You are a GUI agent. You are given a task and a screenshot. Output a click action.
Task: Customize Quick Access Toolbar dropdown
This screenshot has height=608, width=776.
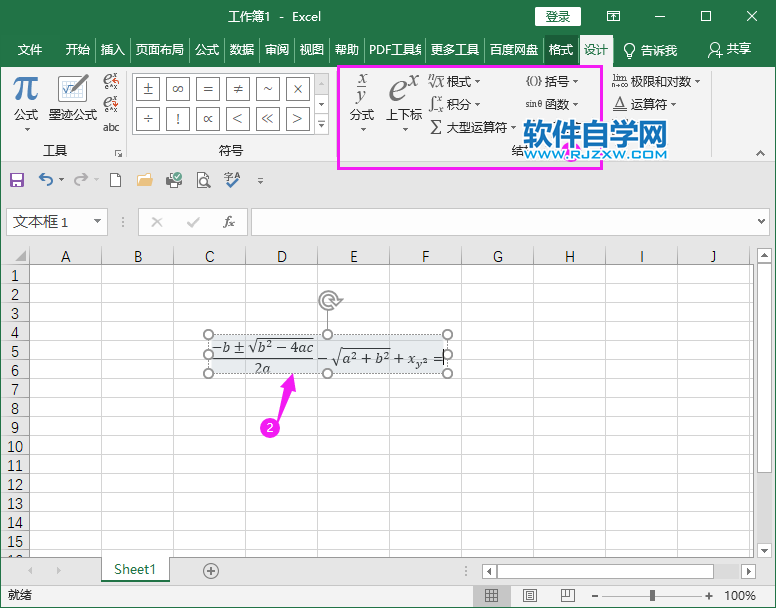click(x=260, y=181)
